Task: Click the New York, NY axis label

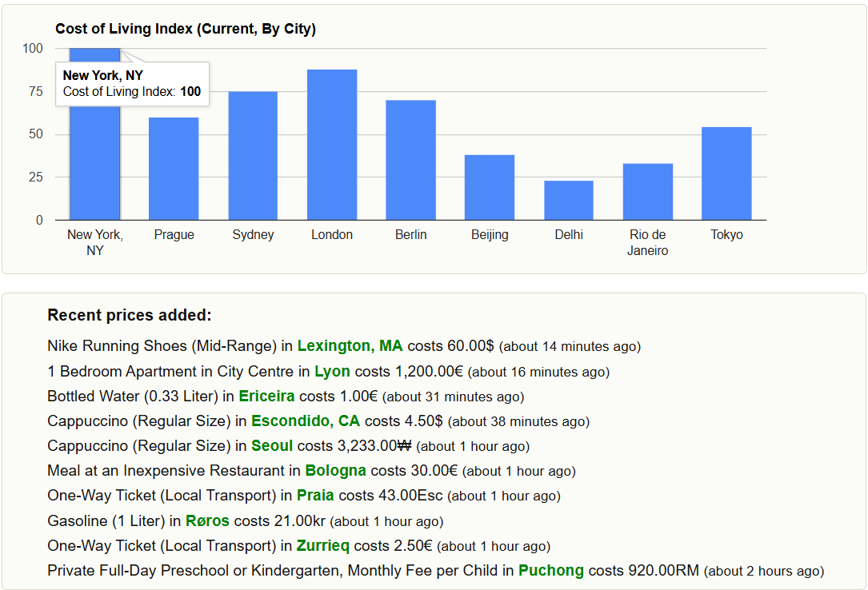Action: [x=94, y=242]
